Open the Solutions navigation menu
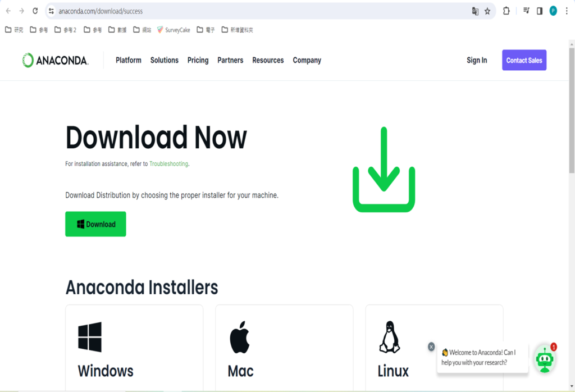Image resolution: width=575 pixels, height=392 pixels. 165,60
